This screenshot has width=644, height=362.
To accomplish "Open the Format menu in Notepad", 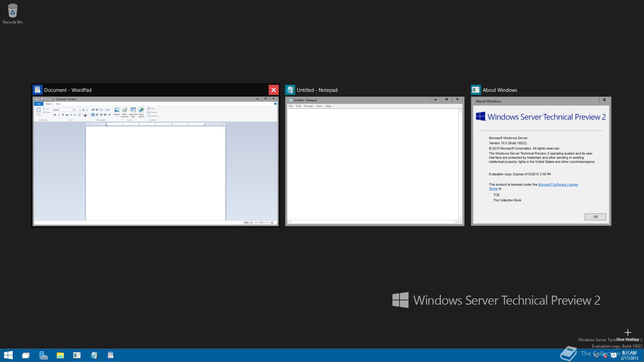I will point(308,106).
